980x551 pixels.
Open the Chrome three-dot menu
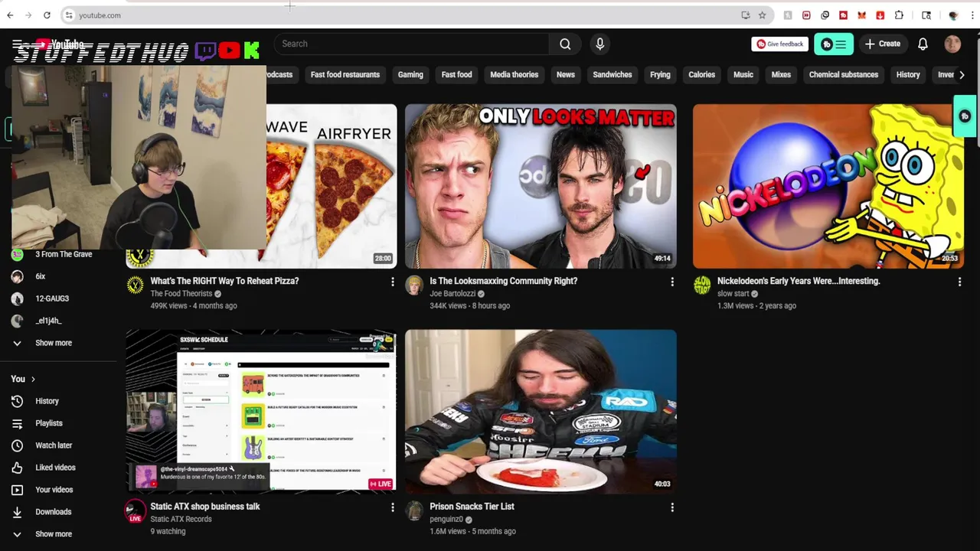[x=972, y=15]
